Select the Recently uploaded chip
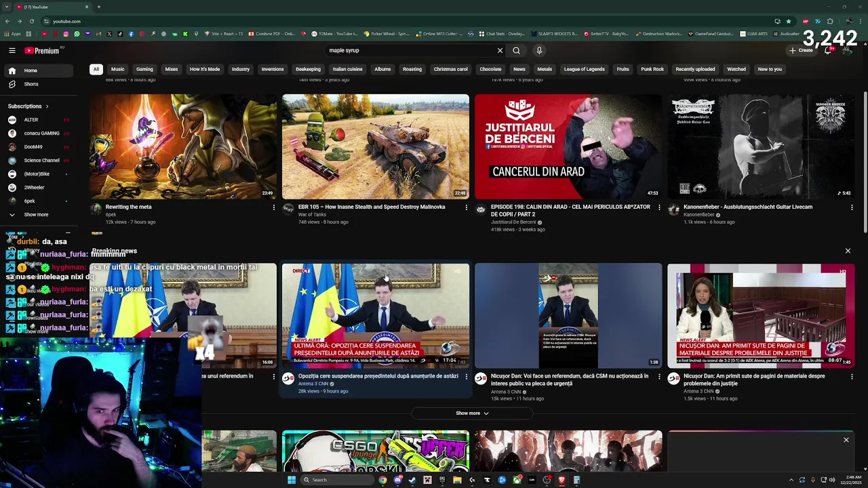 click(695, 69)
